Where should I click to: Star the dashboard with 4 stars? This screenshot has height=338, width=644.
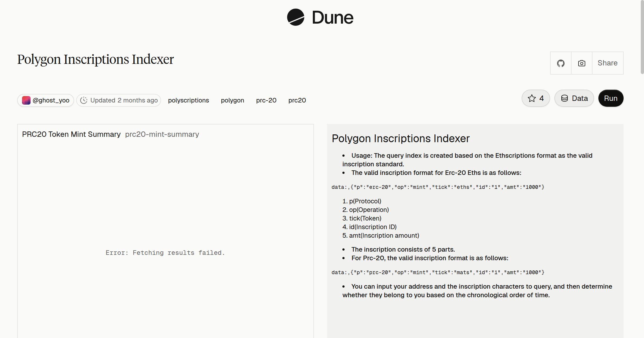point(536,98)
